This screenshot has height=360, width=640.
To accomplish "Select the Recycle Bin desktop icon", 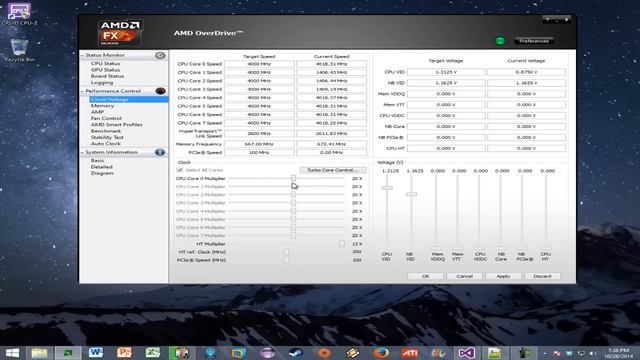I will (x=19, y=50).
